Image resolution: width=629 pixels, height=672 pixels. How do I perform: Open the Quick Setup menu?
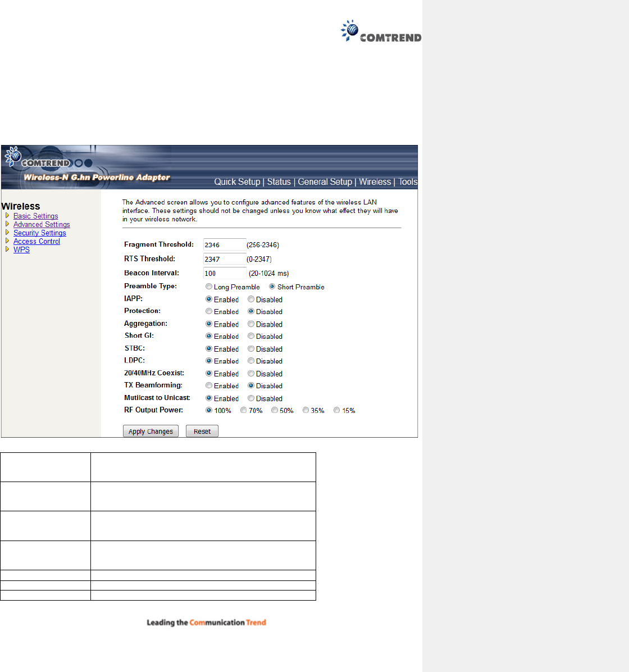click(x=237, y=181)
